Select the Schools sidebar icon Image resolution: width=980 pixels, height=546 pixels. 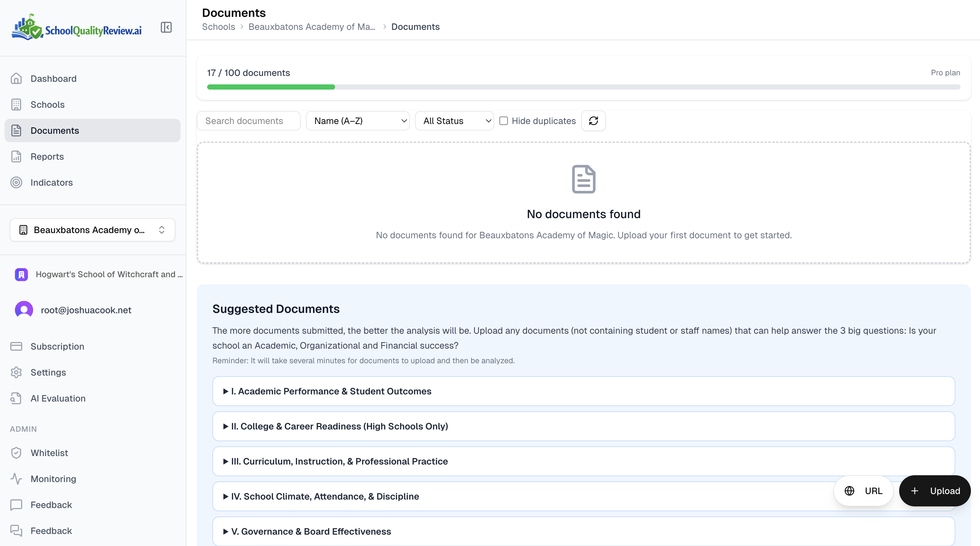point(16,105)
